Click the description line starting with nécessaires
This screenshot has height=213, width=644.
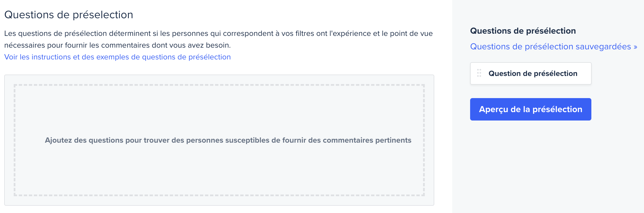pos(117,45)
